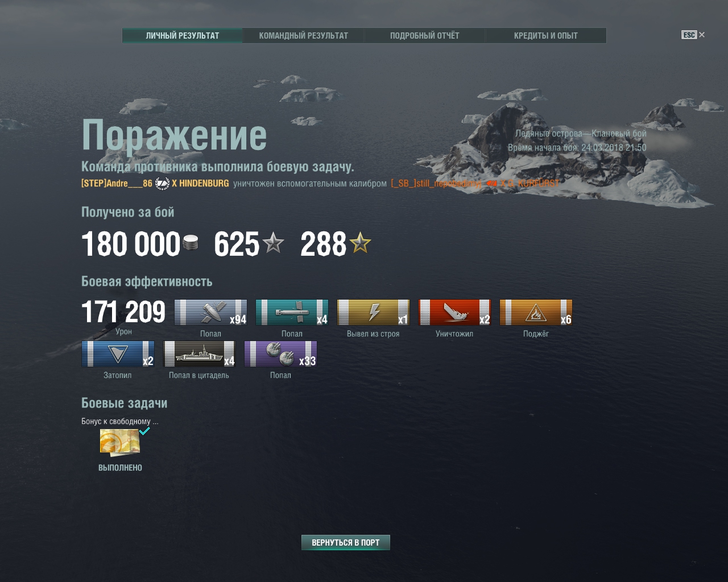Click the Вернуться в порт button

click(x=345, y=542)
